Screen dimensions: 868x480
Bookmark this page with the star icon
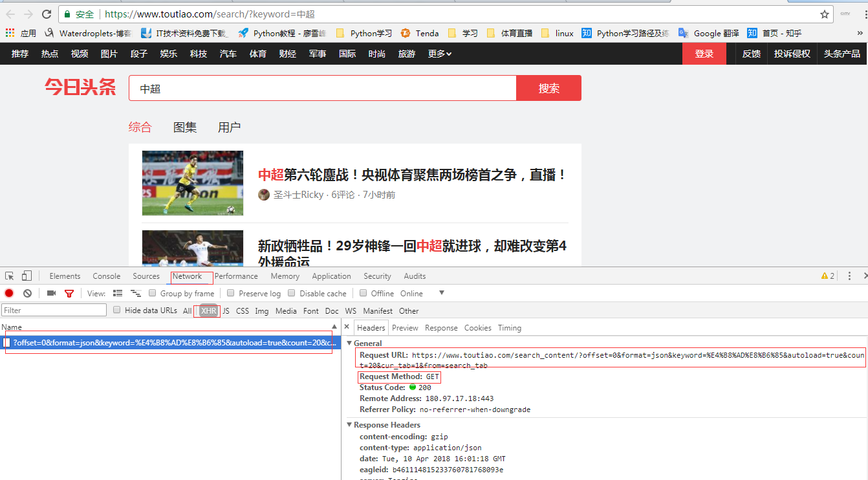(825, 14)
